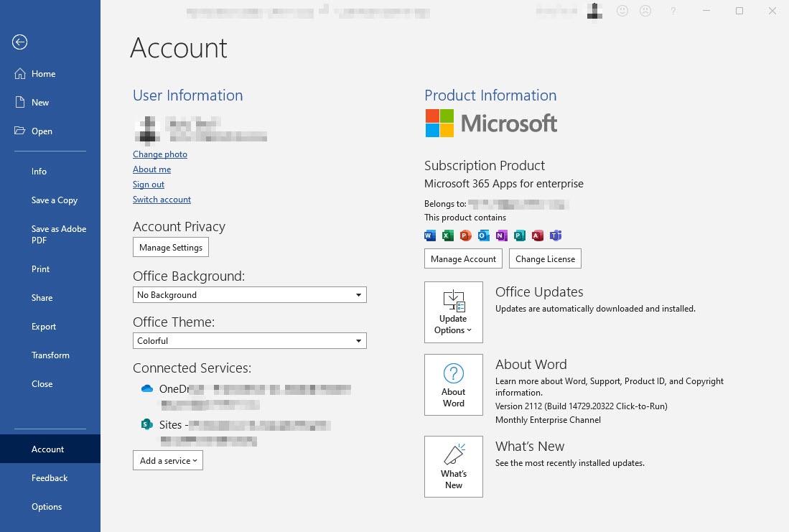Select Home text label in sidebar

point(43,74)
